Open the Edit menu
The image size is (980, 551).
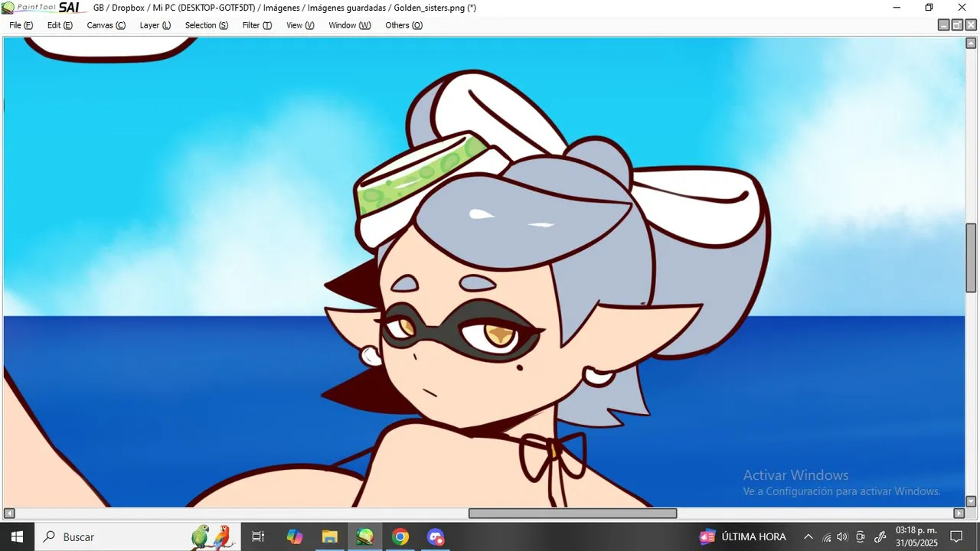(x=60, y=25)
